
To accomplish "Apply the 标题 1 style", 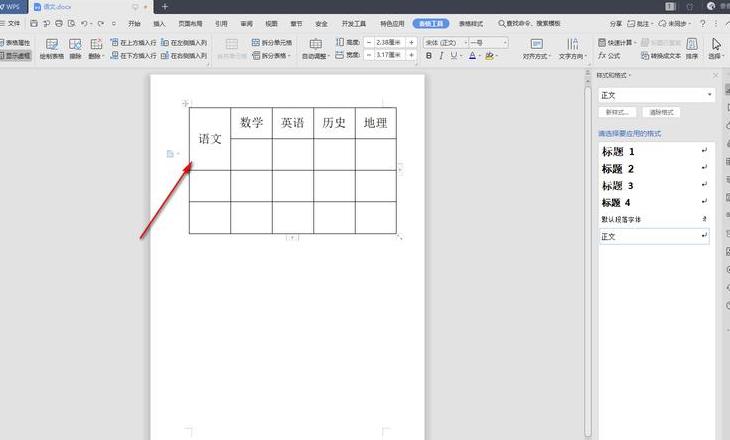I will click(x=654, y=151).
